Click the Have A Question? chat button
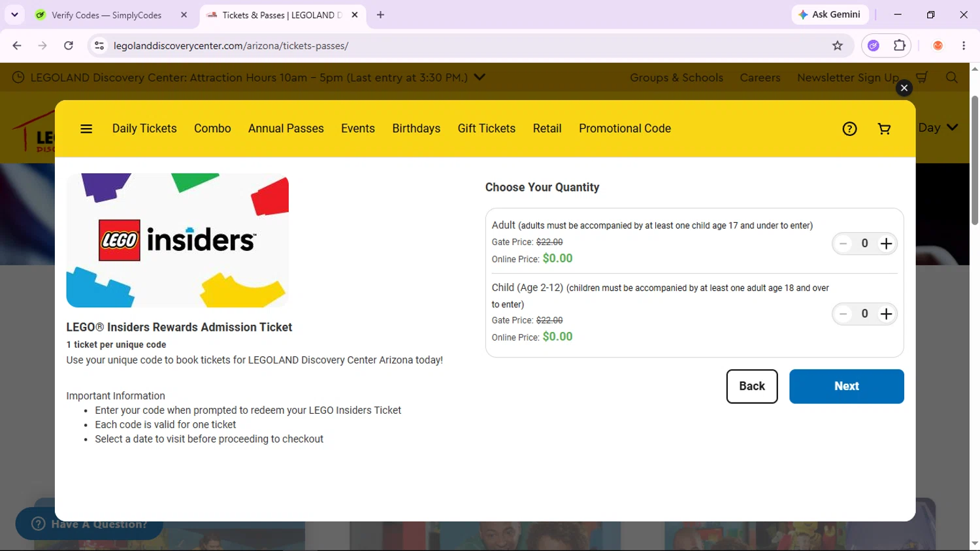Screen dimensions: 980x551 click(x=89, y=524)
